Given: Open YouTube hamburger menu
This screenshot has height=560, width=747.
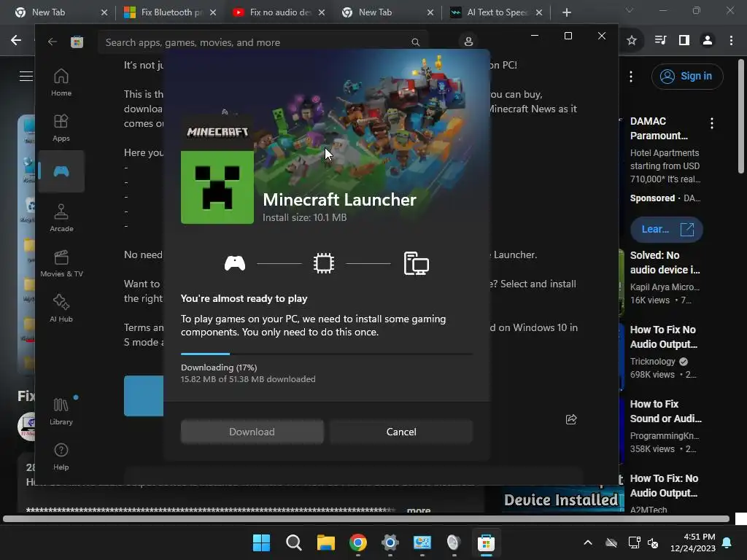Looking at the screenshot, I should pyautogui.click(x=26, y=76).
